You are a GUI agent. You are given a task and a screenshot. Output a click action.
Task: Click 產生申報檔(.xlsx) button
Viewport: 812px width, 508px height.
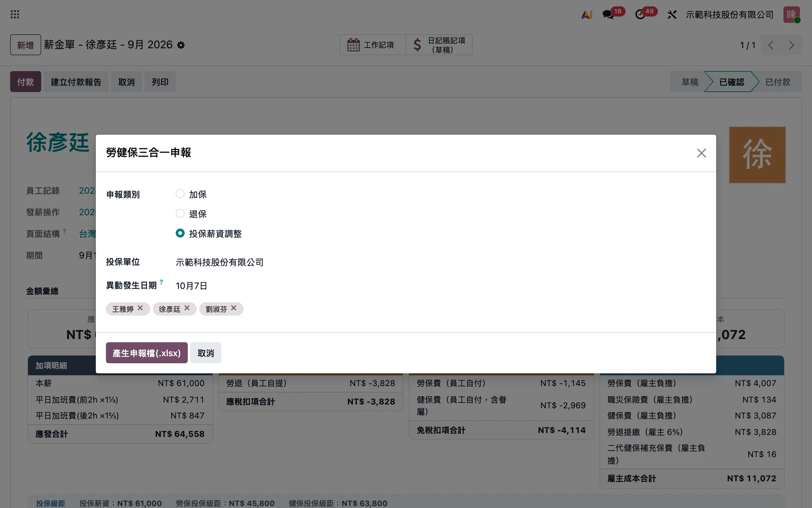pyautogui.click(x=147, y=353)
